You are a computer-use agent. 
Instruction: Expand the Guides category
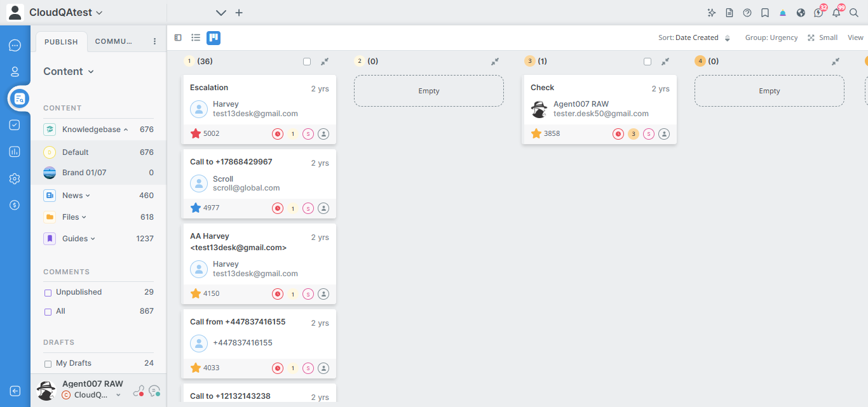[93, 239]
